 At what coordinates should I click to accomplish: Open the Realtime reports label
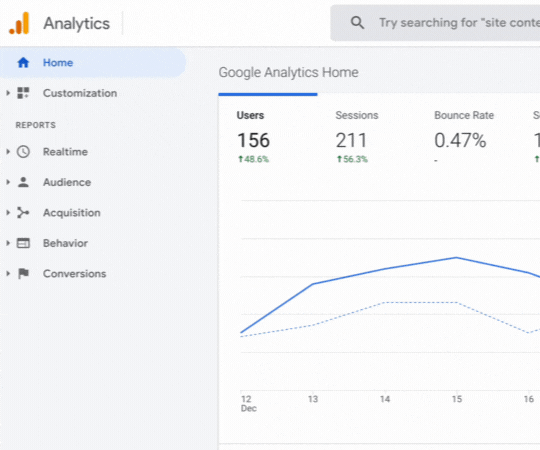(x=65, y=152)
